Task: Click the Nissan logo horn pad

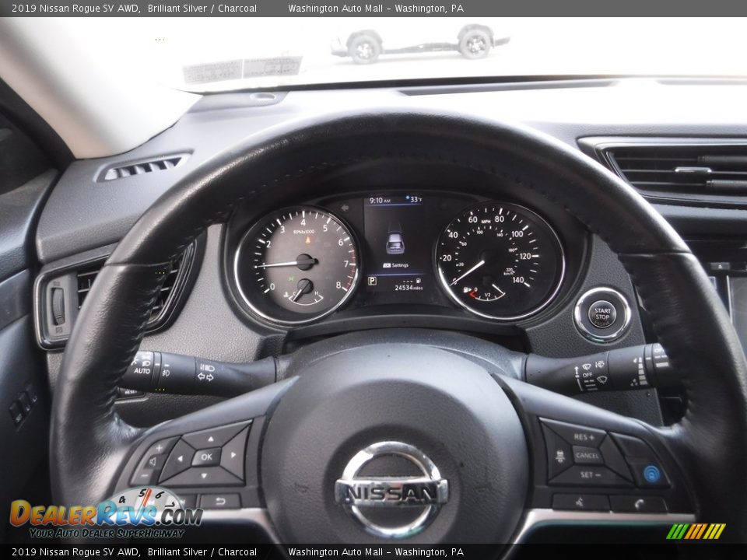Action: [391, 491]
